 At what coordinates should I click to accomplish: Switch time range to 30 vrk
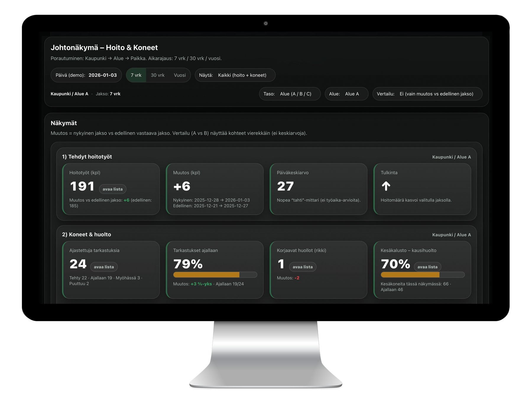tap(158, 75)
